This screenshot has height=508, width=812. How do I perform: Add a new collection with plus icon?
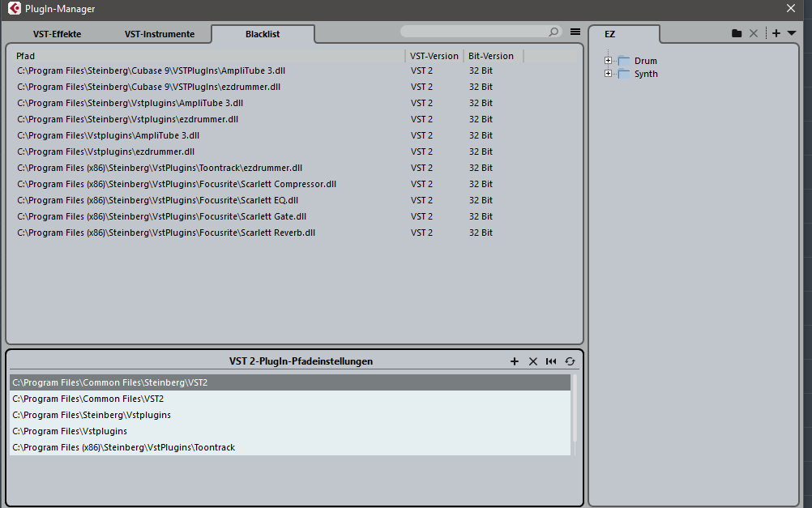(776, 33)
